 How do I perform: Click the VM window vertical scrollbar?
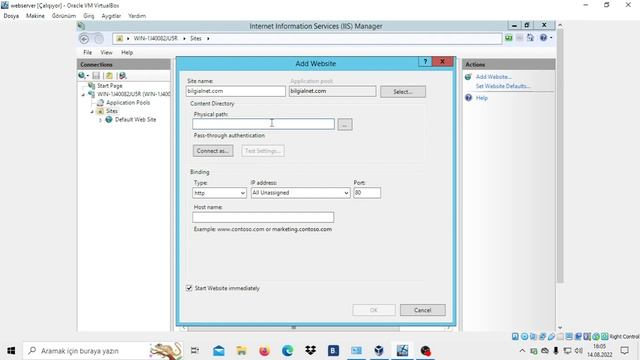pyautogui.click(x=560, y=155)
